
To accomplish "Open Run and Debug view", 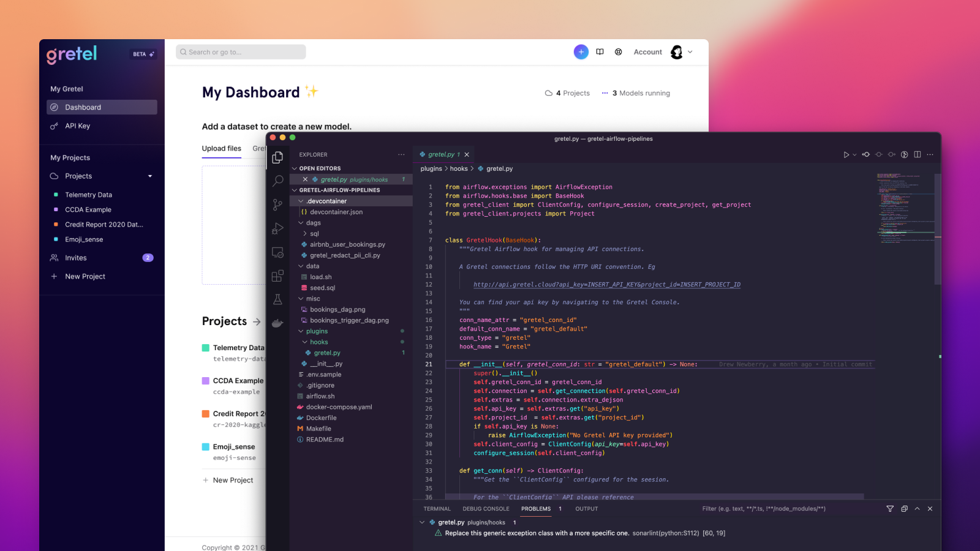I will (277, 228).
